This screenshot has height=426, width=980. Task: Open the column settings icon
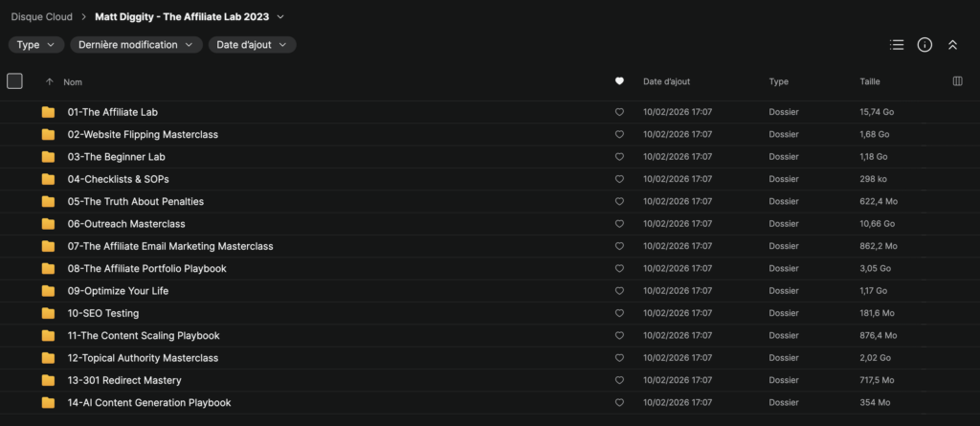coord(957,81)
